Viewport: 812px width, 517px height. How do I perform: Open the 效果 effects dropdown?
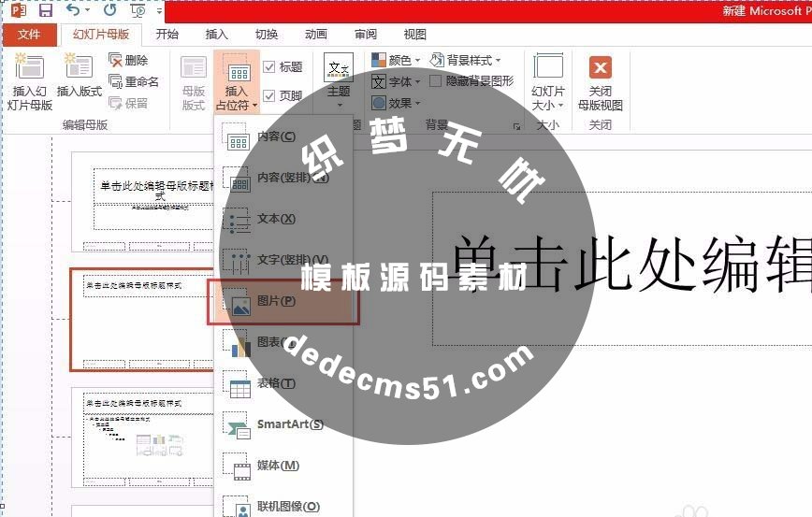tap(396, 104)
